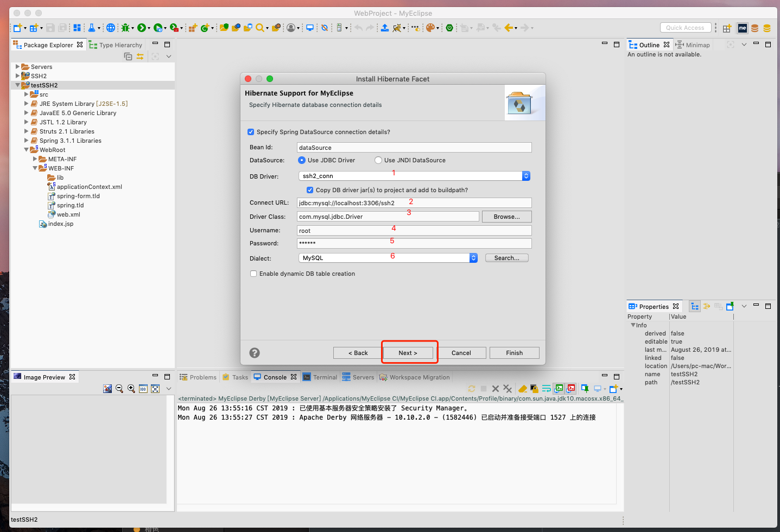
Task: Collapse the Info property group
Action: [x=633, y=325]
